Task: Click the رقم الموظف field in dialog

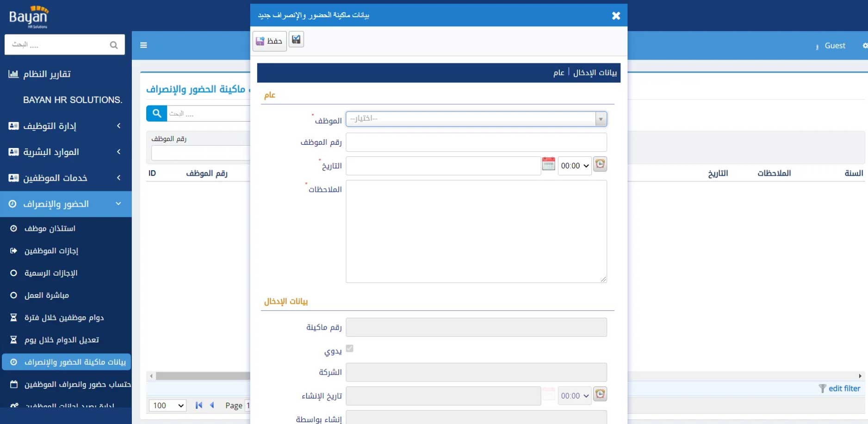Action: coord(476,142)
